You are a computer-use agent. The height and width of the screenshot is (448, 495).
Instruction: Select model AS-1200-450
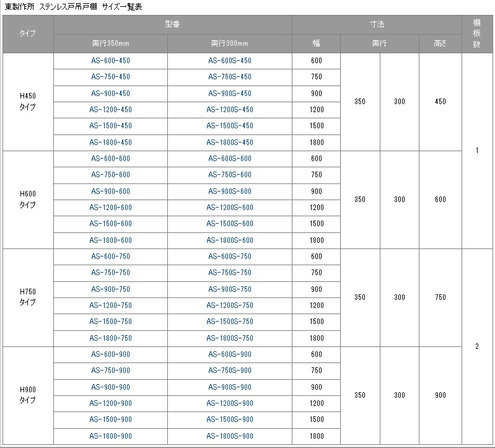[x=110, y=110]
